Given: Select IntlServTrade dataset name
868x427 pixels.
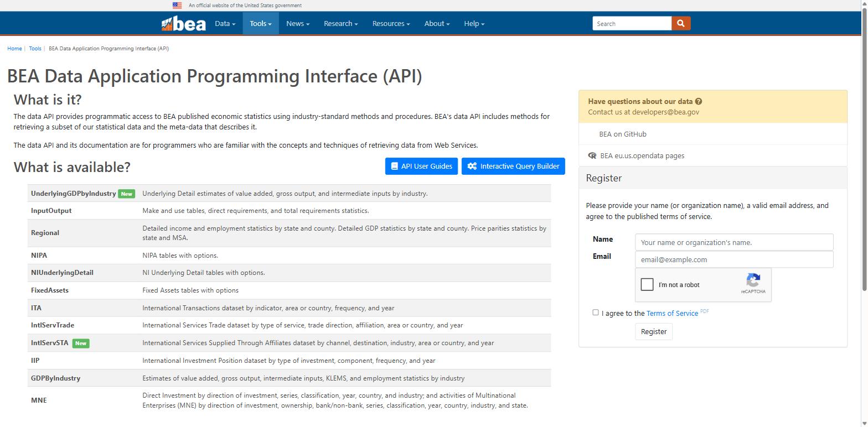Looking at the screenshot, I should tap(53, 325).
